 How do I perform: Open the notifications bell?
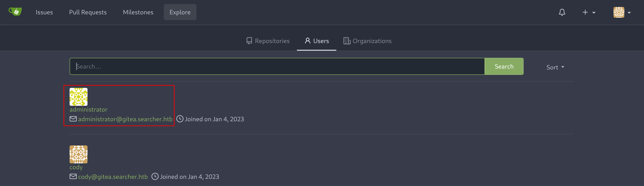click(x=562, y=12)
